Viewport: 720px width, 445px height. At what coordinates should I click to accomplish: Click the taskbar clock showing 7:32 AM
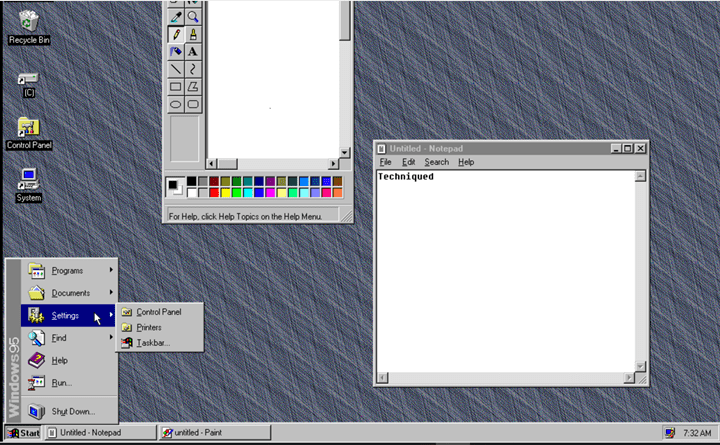pos(697,433)
